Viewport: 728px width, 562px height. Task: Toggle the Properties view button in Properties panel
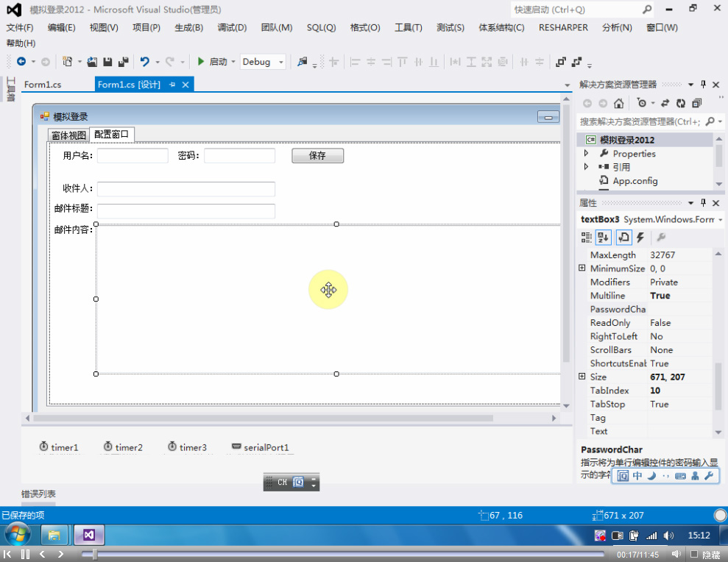click(x=623, y=238)
